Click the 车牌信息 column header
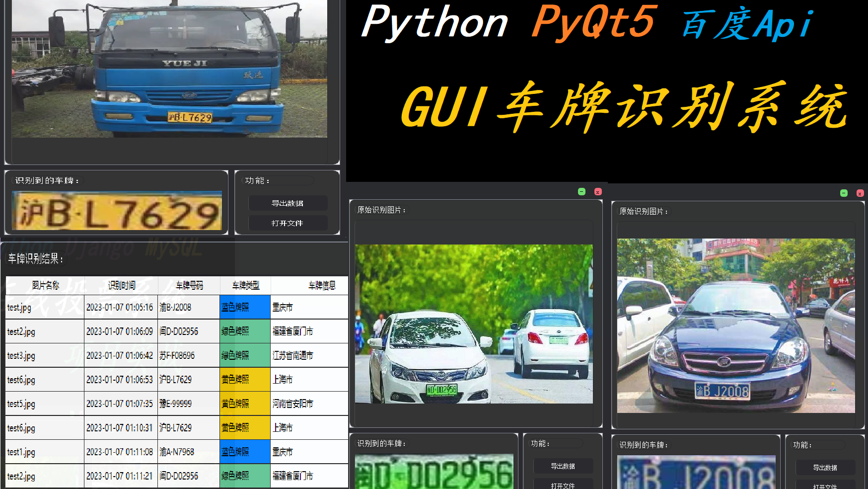868x489 pixels. click(310, 285)
